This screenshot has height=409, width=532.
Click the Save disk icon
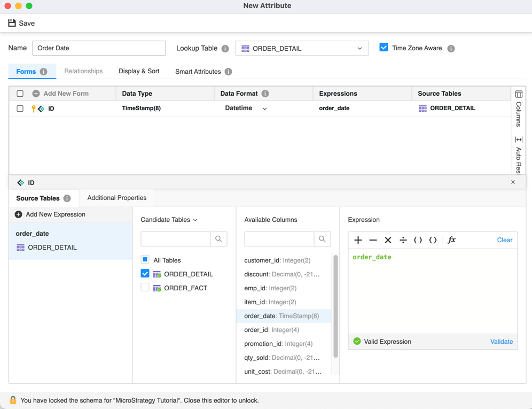tap(12, 23)
